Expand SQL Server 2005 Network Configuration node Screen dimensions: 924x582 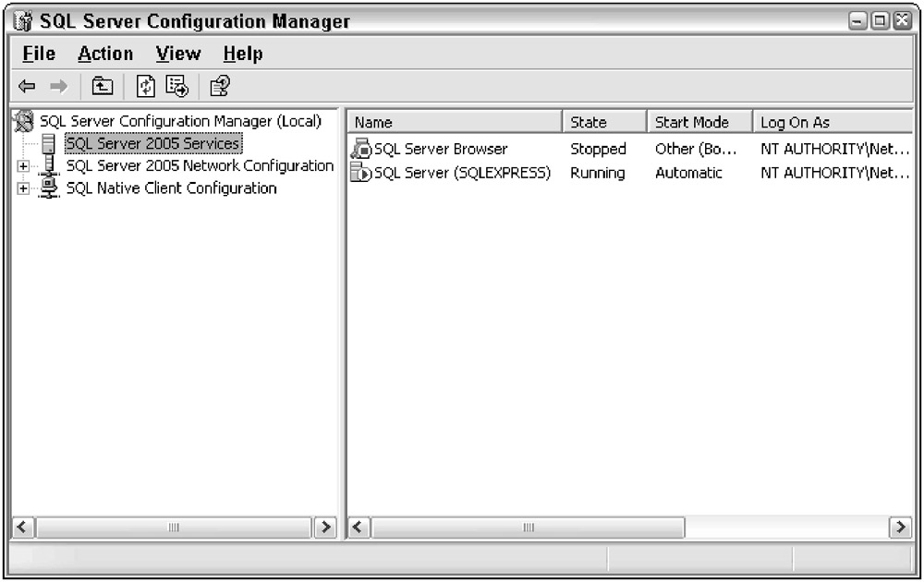pos(23,166)
